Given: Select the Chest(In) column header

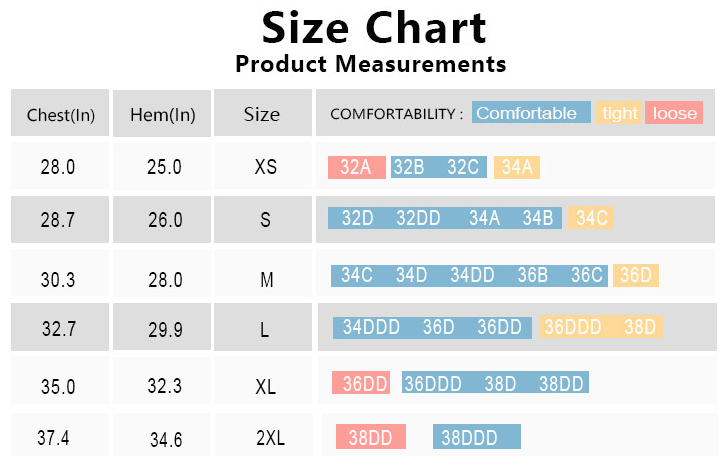Looking at the screenshot, I should (61, 114).
